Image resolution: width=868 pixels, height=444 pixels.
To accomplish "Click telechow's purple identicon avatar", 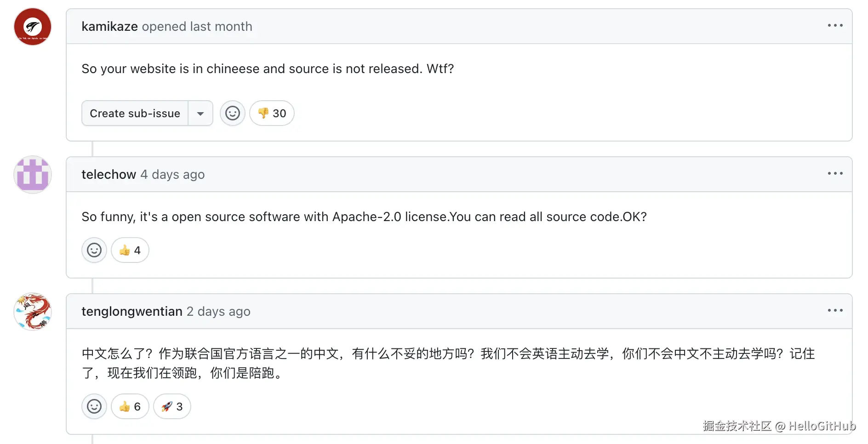I will pos(33,175).
